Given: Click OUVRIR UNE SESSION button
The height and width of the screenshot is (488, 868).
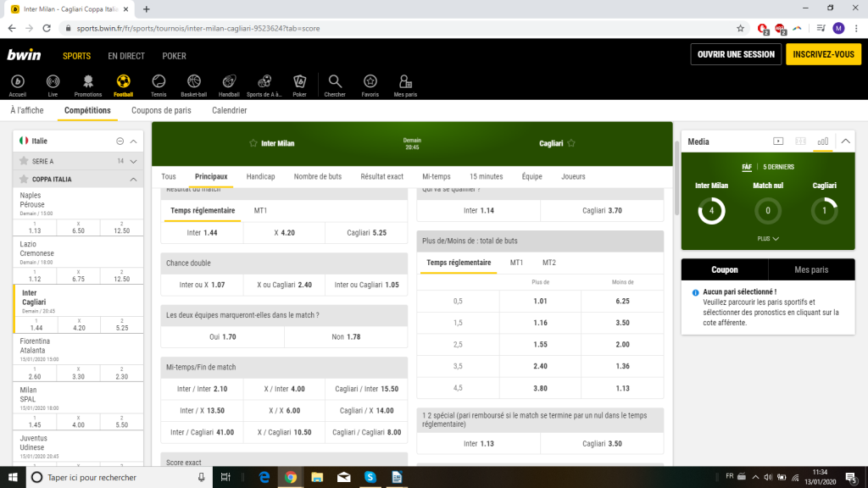Looking at the screenshot, I should click(x=736, y=54).
